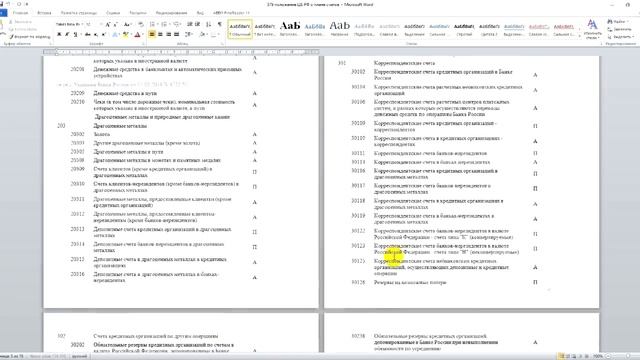The height and width of the screenshot is (360, 640).
Task: Expand the font color dropdown arrow
Action: (143, 35)
